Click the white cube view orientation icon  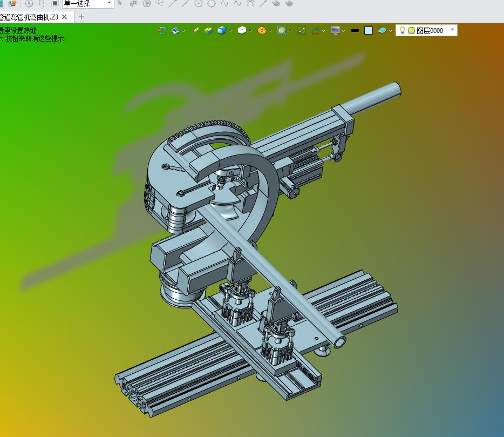tap(242, 31)
